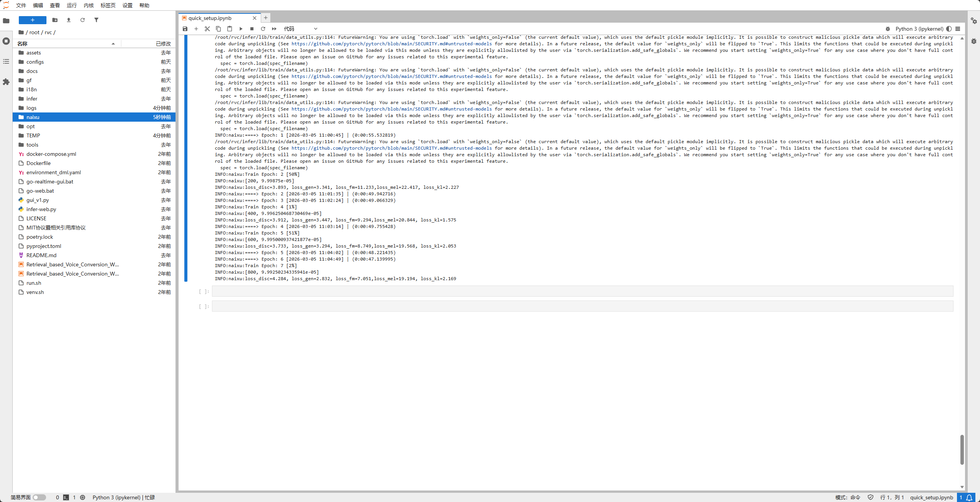The height and width of the screenshot is (502, 980).
Task: Open the 运行 menu
Action: pyautogui.click(x=72, y=5)
